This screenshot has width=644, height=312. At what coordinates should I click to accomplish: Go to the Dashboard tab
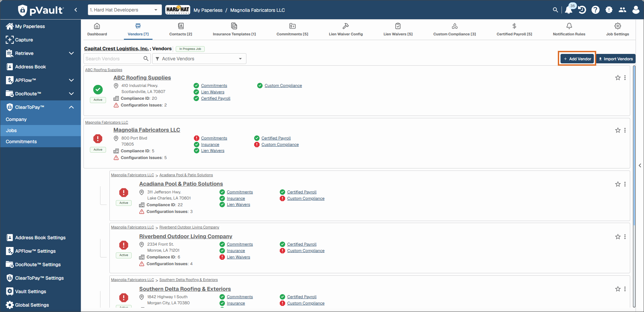[97, 30]
